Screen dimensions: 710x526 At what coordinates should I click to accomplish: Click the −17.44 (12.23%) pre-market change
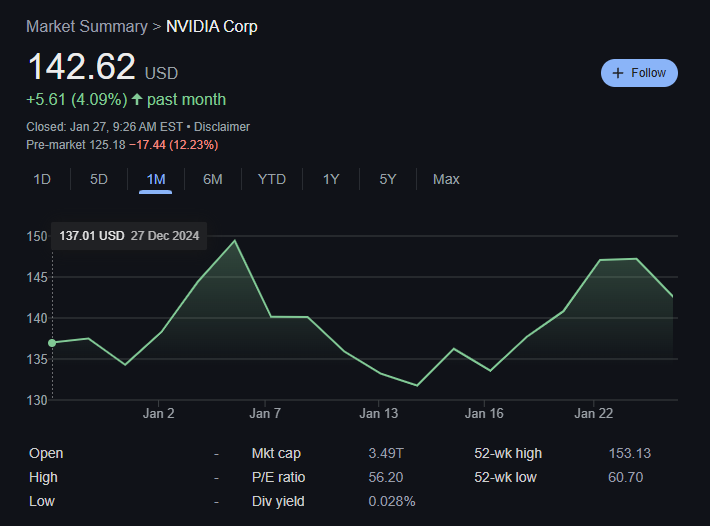[174, 145]
